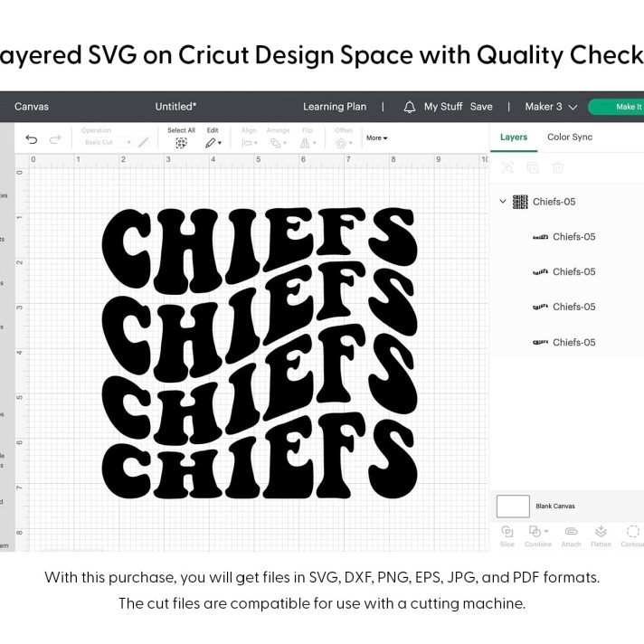Open the notifications bell
The height and width of the screenshot is (644, 644).
point(409,108)
